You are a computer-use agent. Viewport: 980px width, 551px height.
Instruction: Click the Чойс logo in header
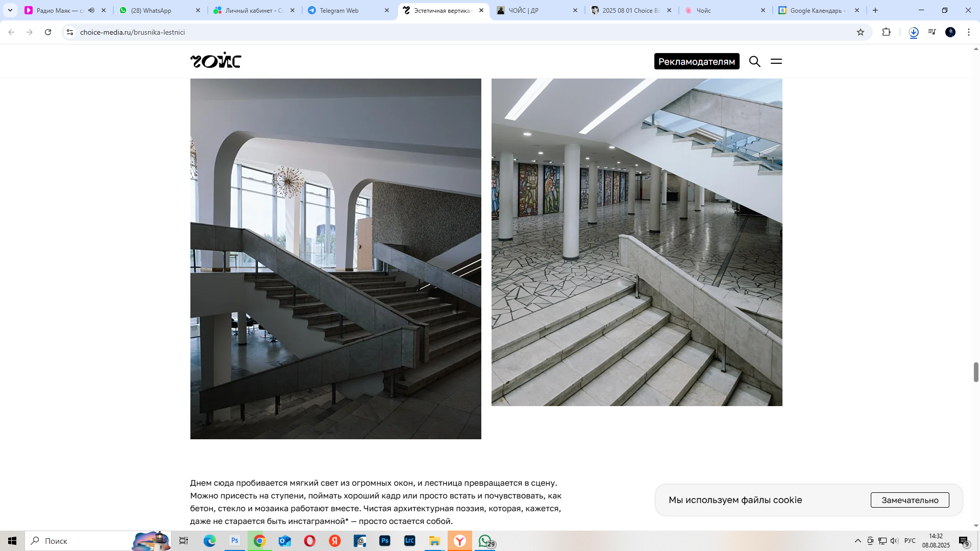[215, 61]
